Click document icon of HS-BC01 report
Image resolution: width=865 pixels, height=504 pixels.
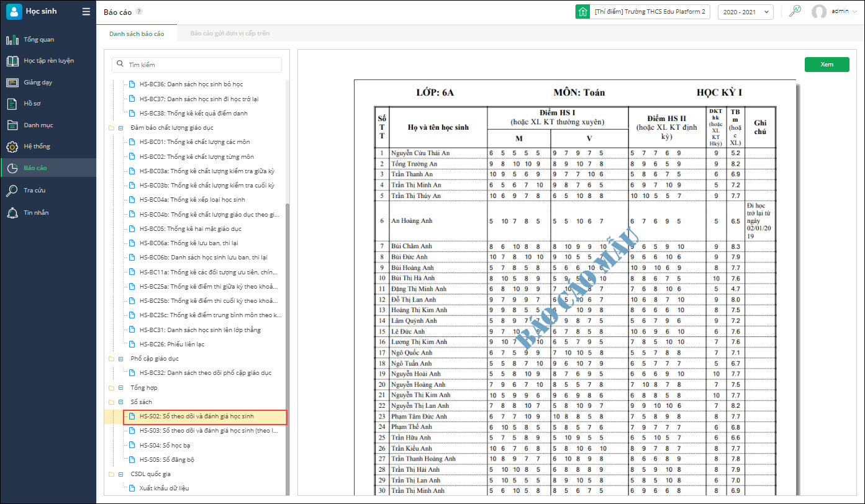tap(132, 142)
